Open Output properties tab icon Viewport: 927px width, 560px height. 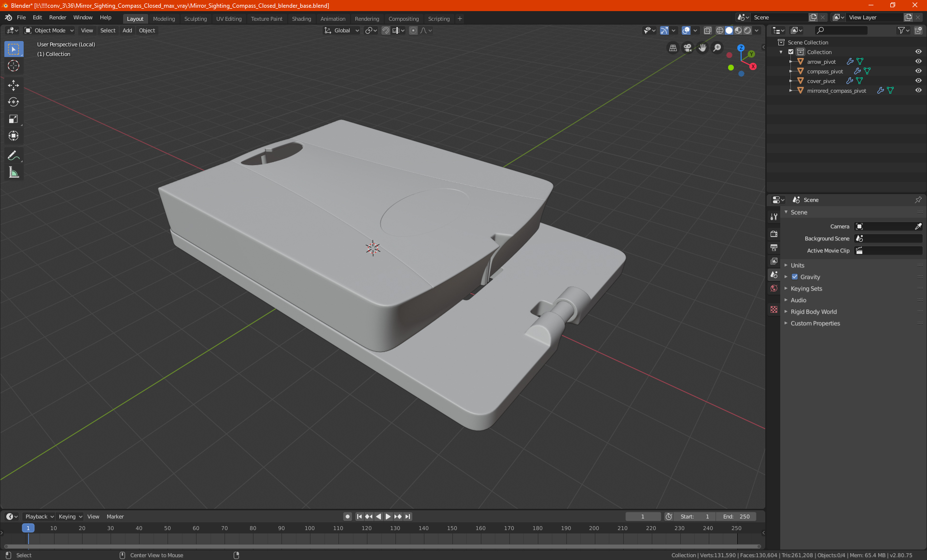774,248
